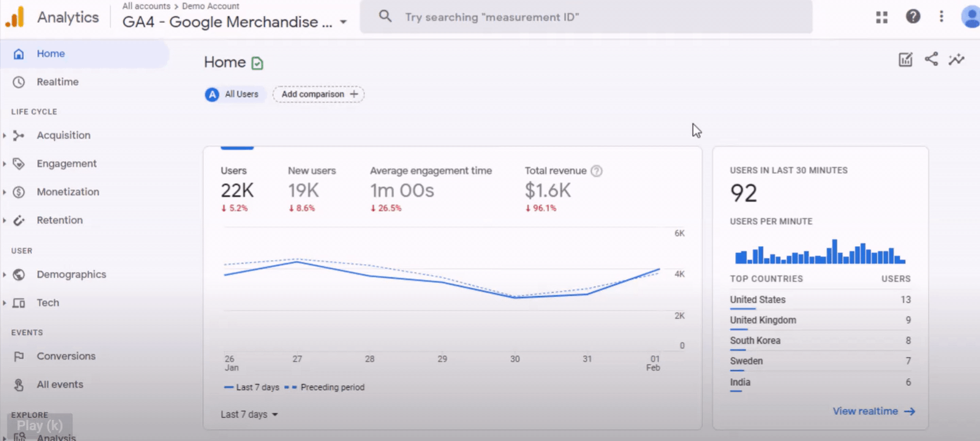Click the United States country row

[820, 300]
